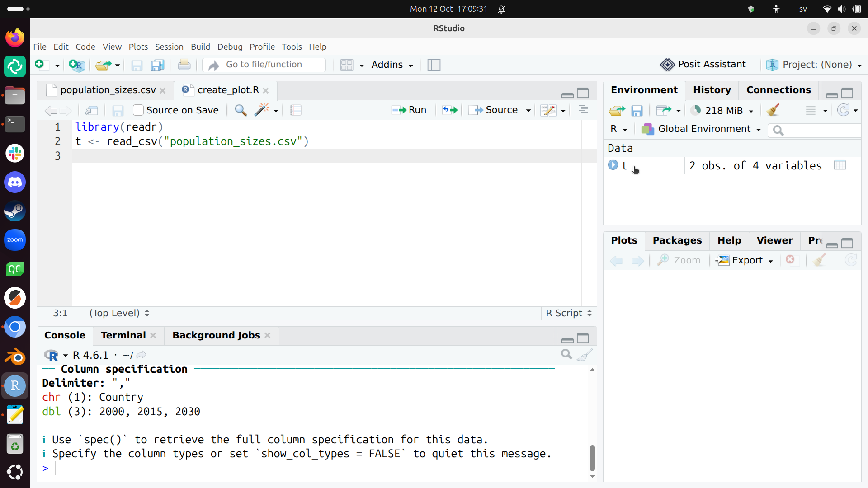Click the Print current file icon
This screenshot has width=868, height=488.
184,65
